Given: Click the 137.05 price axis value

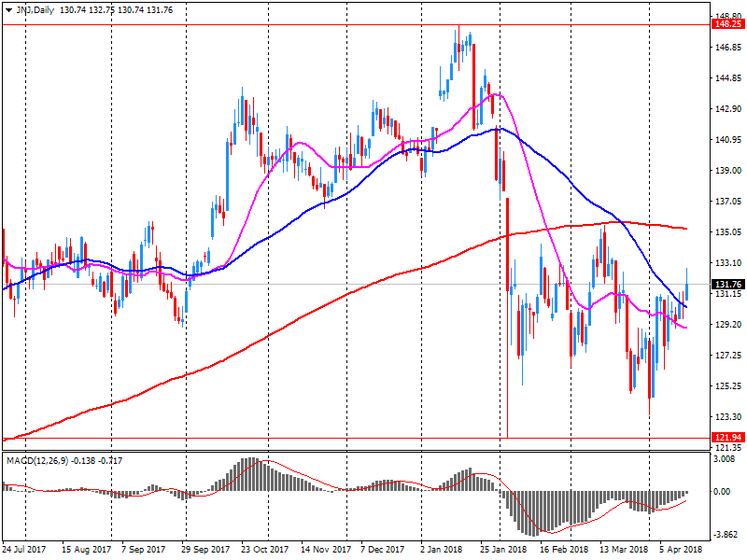Looking at the screenshot, I should point(728,202).
